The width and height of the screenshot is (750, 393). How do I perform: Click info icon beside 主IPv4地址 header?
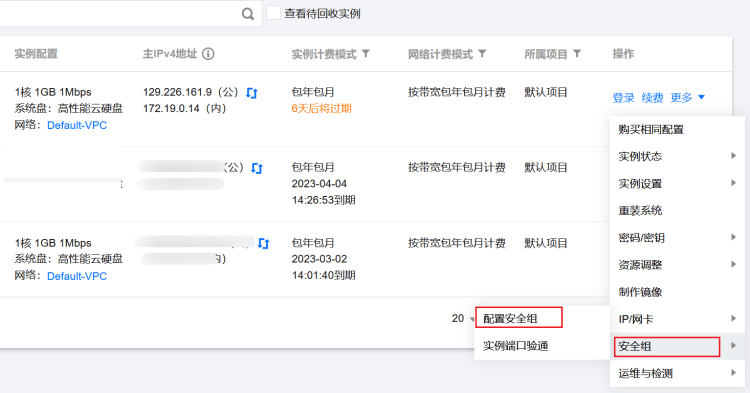point(208,54)
